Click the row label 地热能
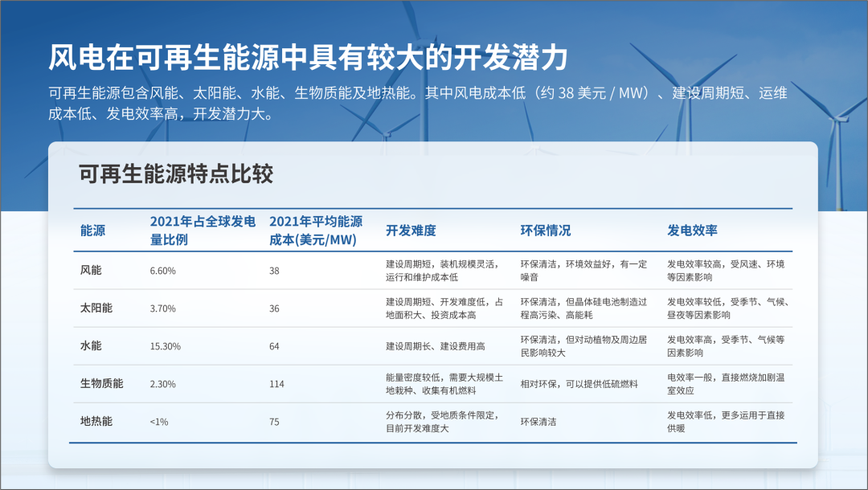868x490 pixels. (96, 422)
